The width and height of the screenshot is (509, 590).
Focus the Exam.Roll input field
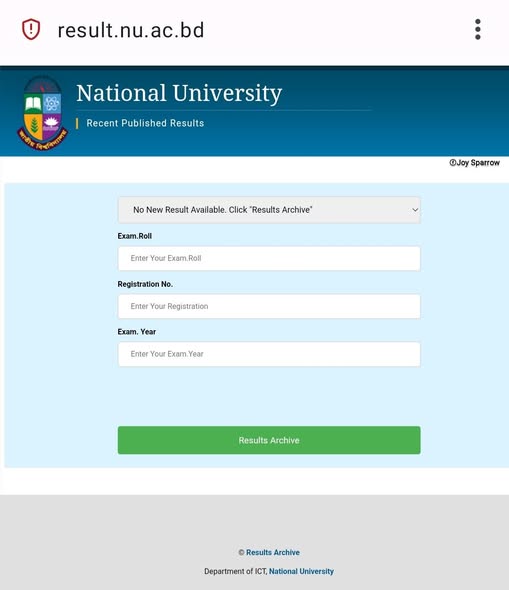pyautogui.click(x=269, y=259)
